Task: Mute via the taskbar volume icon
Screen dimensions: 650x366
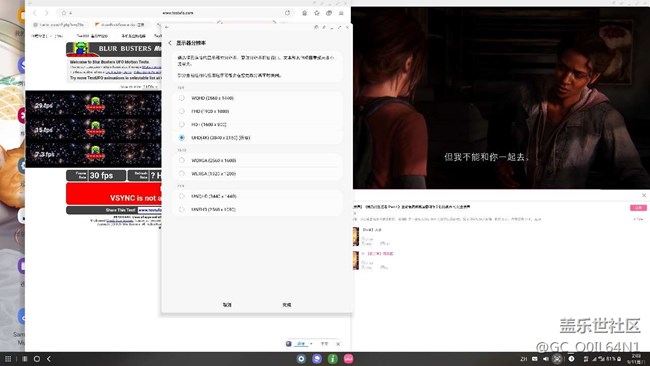Action: [x=546, y=359]
